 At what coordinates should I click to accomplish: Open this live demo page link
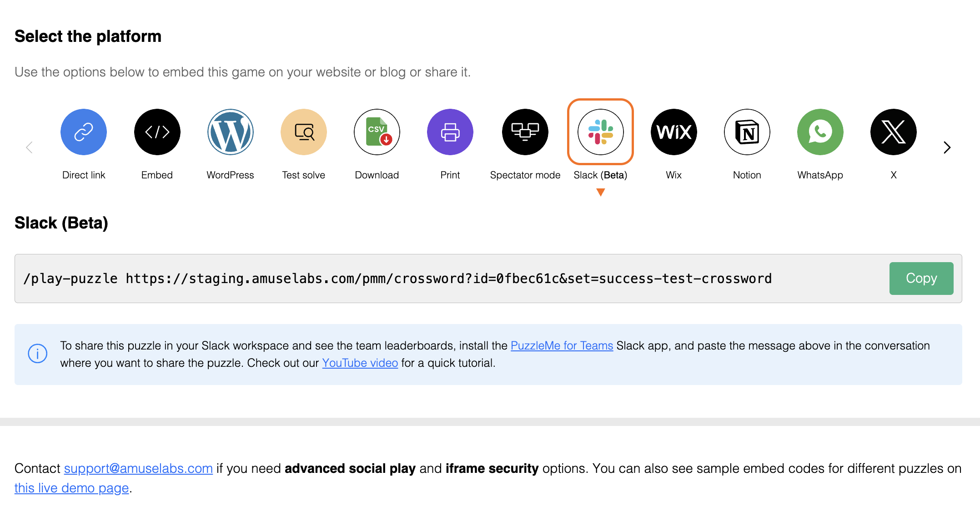tap(72, 488)
